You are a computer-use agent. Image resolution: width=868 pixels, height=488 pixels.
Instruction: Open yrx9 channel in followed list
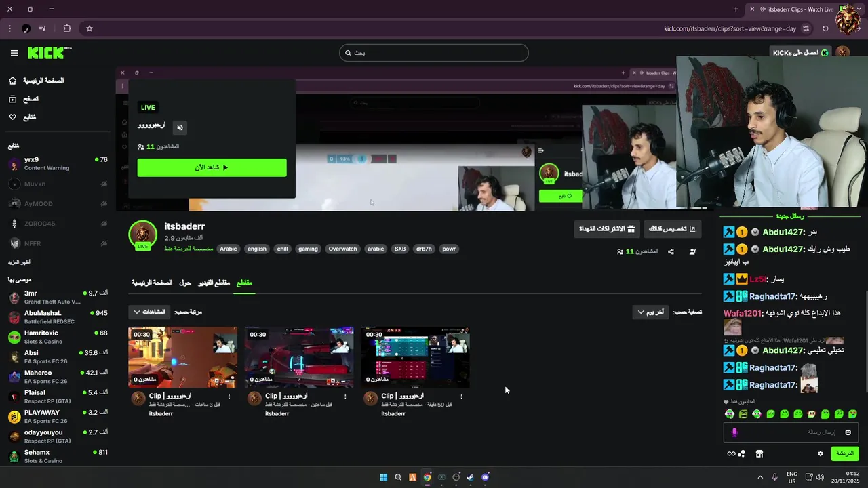(x=58, y=163)
